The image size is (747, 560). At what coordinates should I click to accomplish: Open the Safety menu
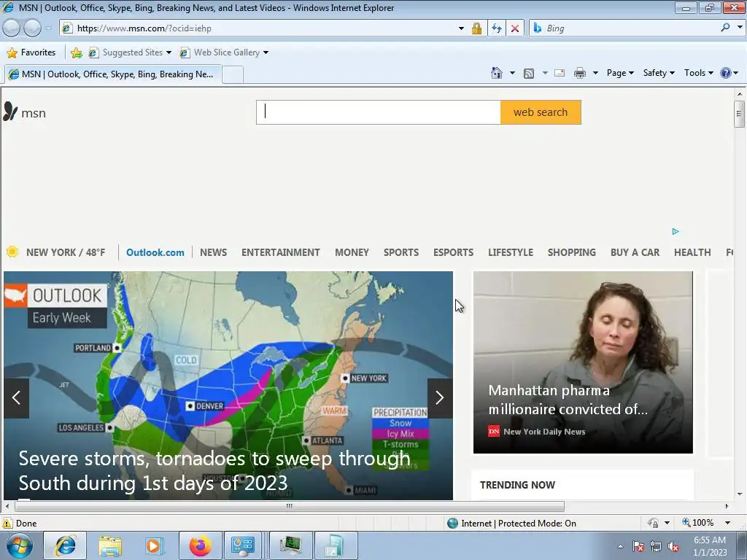[x=659, y=73]
